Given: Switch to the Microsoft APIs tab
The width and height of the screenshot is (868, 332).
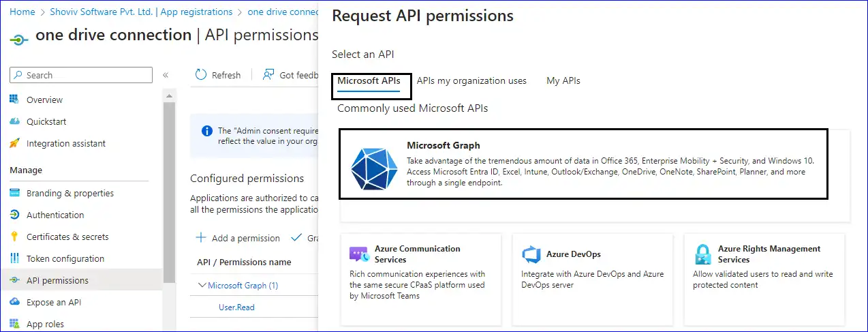Looking at the screenshot, I should pos(369,80).
